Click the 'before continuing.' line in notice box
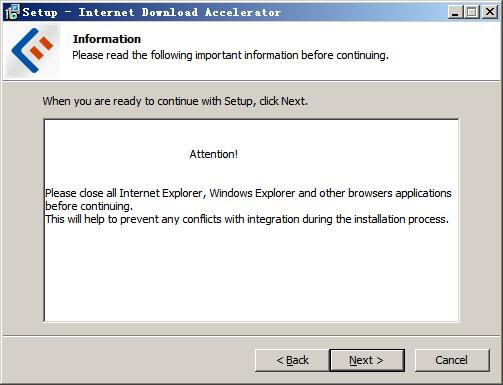 tap(89, 206)
